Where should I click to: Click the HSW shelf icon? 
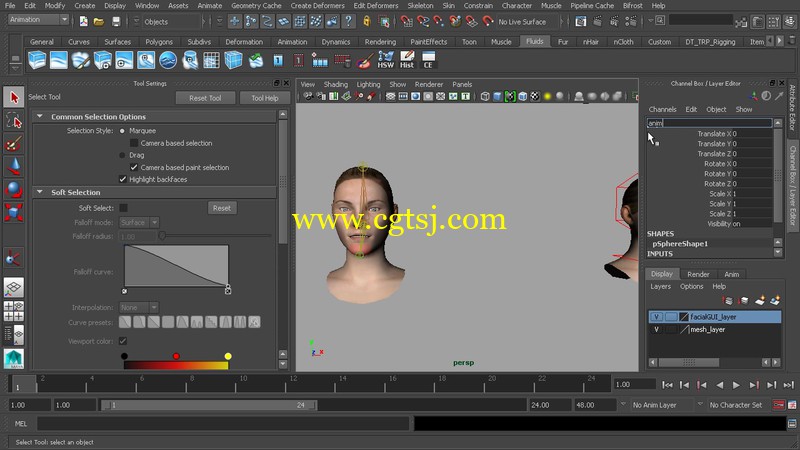click(x=386, y=60)
